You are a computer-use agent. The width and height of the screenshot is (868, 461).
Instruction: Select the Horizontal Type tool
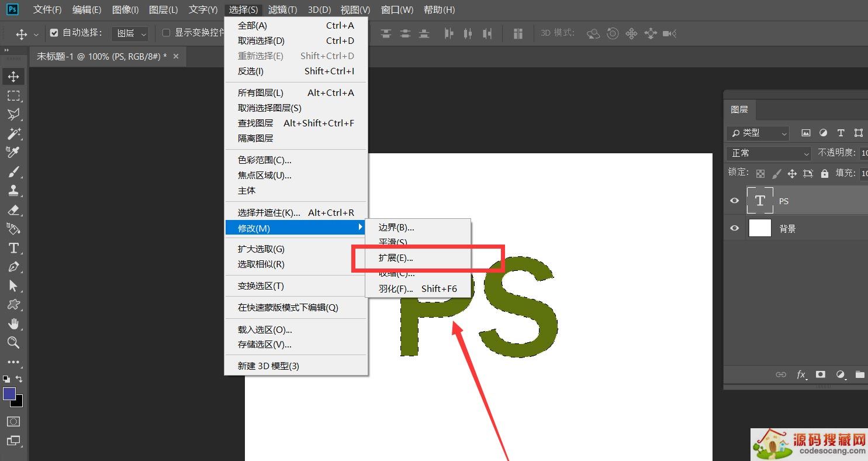coord(13,248)
